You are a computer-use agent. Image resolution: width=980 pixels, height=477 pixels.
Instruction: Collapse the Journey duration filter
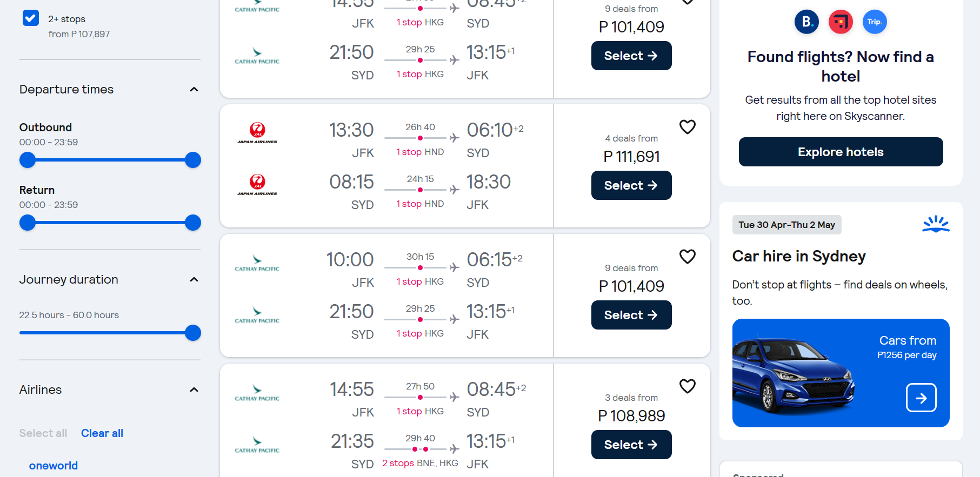point(194,279)
